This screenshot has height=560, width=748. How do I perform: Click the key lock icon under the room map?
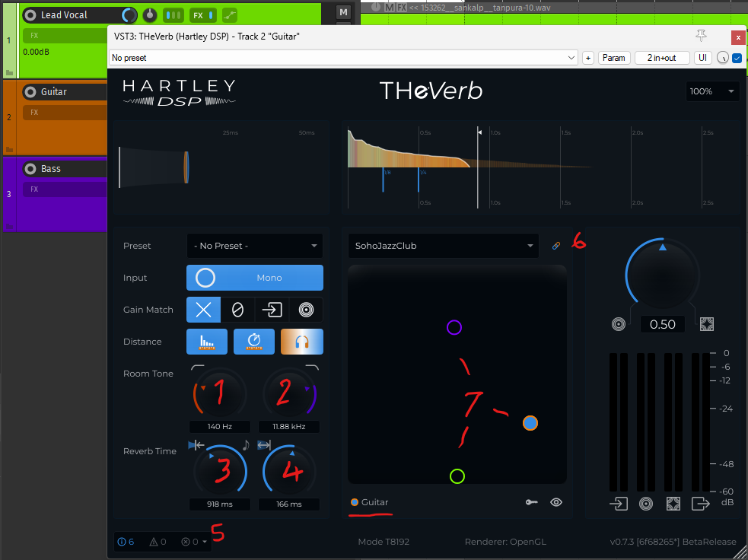(531, 502)
